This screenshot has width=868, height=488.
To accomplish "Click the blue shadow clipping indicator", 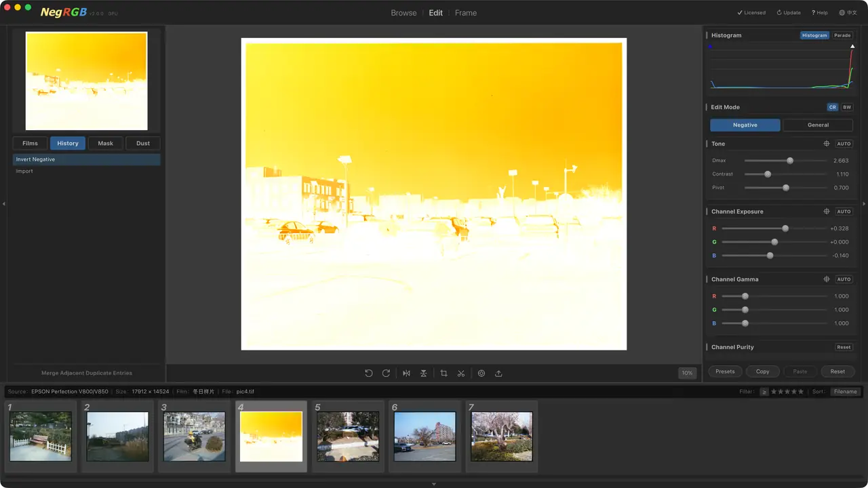I will pos(710,47).
